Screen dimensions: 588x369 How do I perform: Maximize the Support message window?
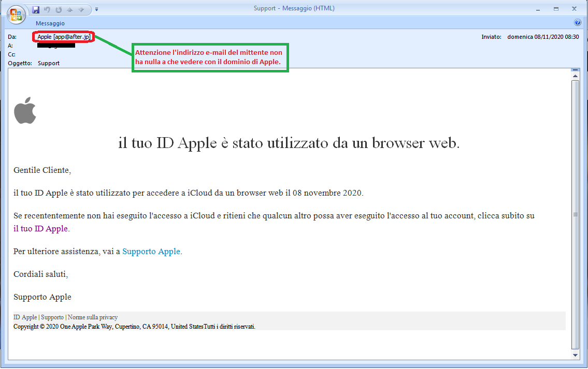(556, 9)
